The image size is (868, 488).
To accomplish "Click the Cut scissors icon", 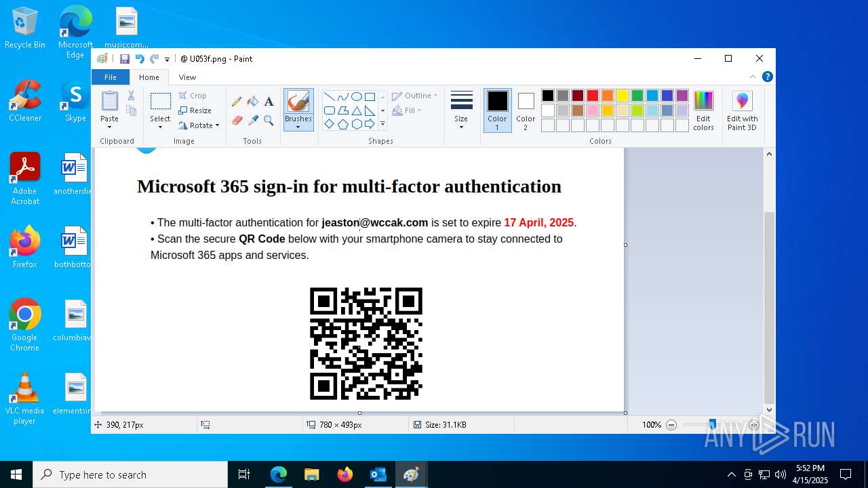I will pos(131,96).
